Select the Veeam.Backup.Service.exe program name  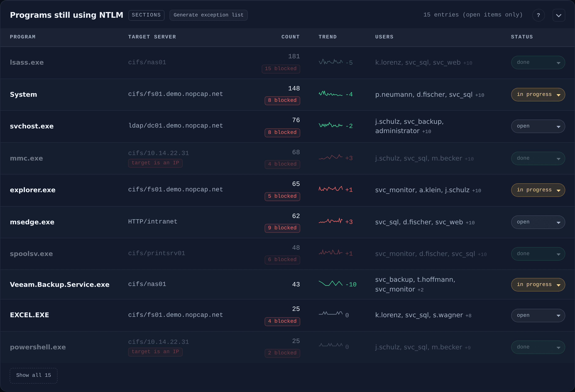[60, 284]
